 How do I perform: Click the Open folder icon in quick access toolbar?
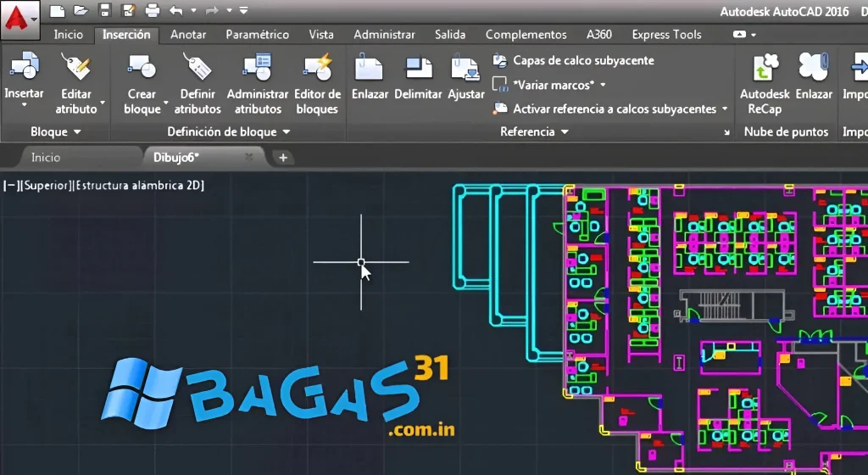pyautogui.click(x=81, y=10)
